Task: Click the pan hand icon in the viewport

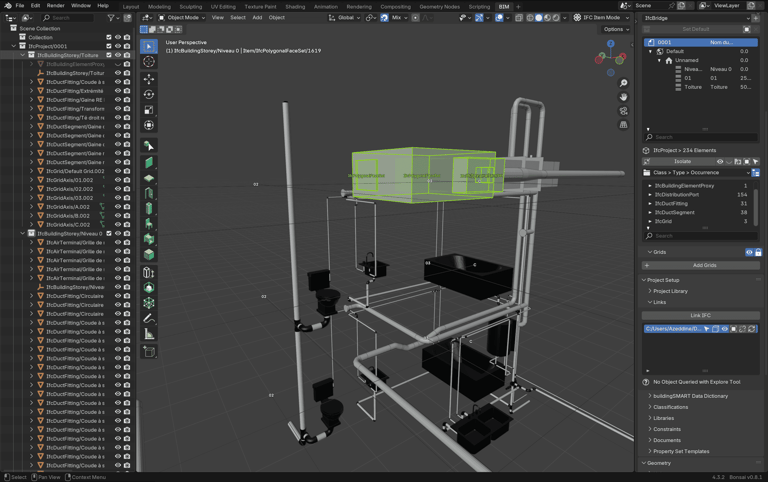Action: pyautogui.click(x=624, y=97)
